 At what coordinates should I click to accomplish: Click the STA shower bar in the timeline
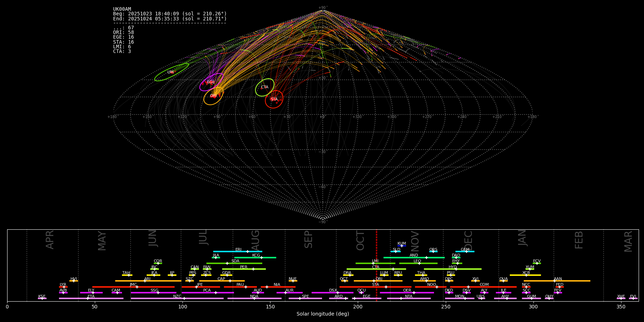click(x=375, y=287)
